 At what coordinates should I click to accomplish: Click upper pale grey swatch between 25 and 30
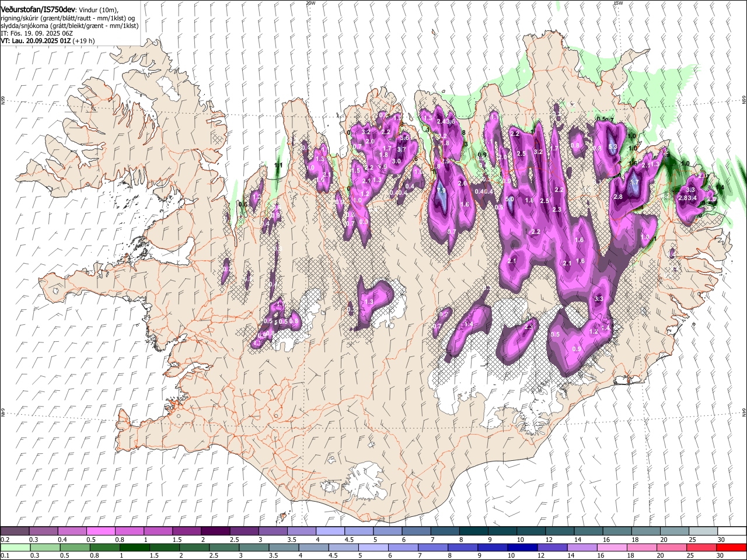702,531
